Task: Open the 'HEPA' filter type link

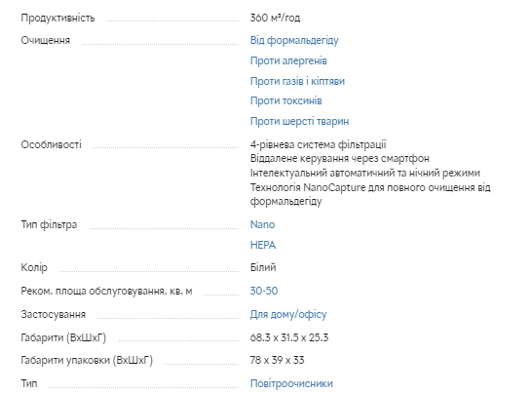Action: point(263,245)
